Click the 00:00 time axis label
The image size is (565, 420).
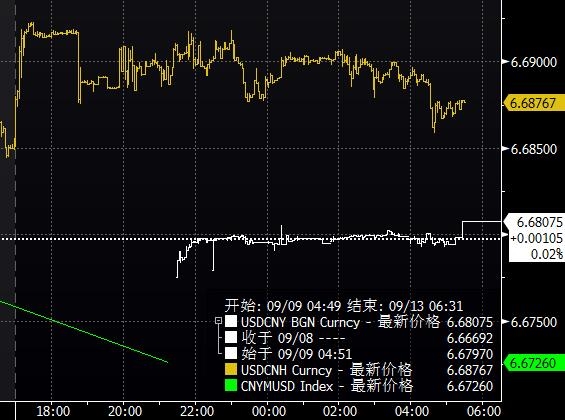tap(269, 411)
